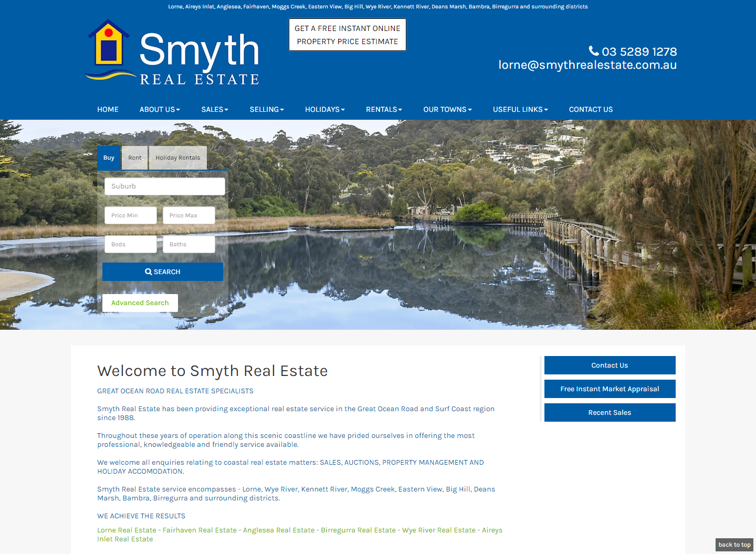The height and width of the screenshot is (554, 756).
Task: Click the Price Max field
Action: pyautogui.click(x=189, y=215)
